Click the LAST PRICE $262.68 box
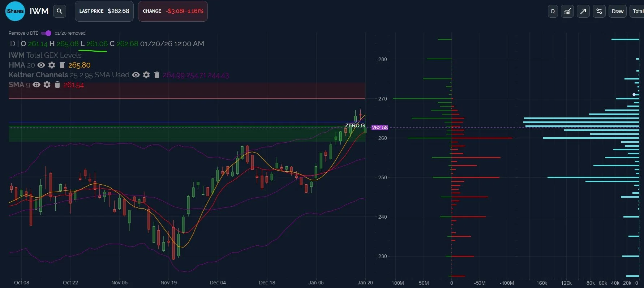The height and width of the screenshot is (288, 644). point(104,11)
